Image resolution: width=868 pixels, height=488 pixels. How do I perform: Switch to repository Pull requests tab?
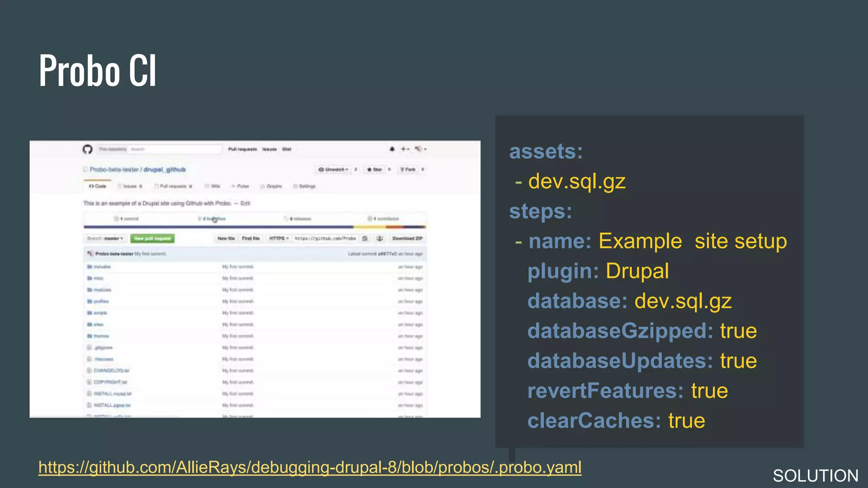coord(173,186)
